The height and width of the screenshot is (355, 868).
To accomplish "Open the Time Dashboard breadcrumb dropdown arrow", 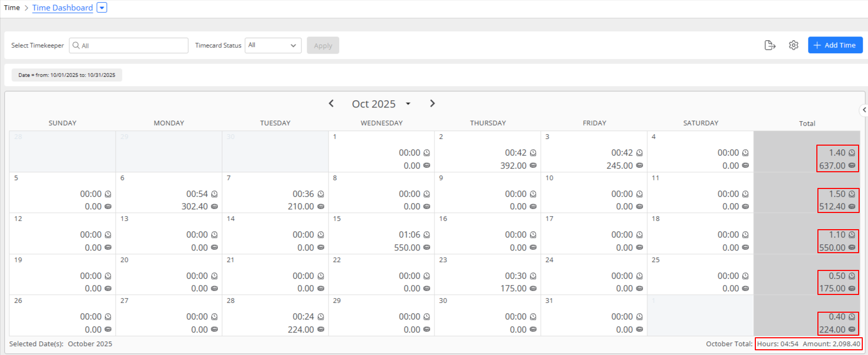I will point(102,8).
